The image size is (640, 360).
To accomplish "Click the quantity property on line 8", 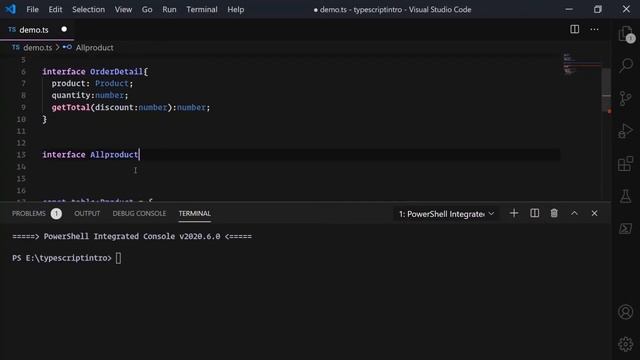I will point(71,95).
